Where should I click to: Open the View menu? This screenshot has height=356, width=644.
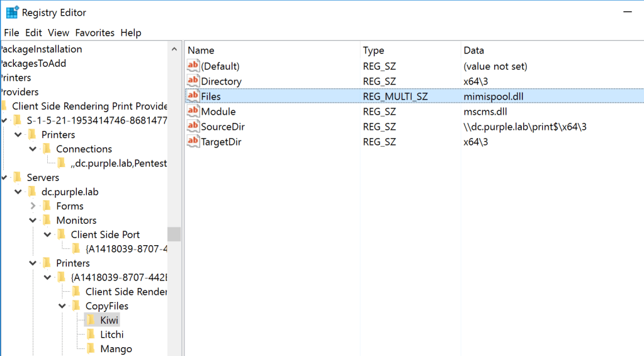click(59, 33)
